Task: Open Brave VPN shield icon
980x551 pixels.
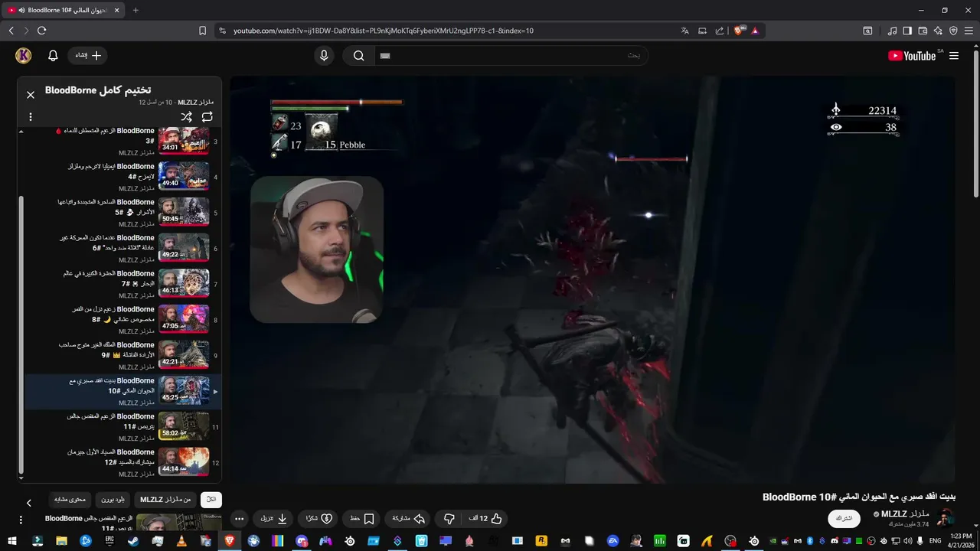Action: click(953, 31)
